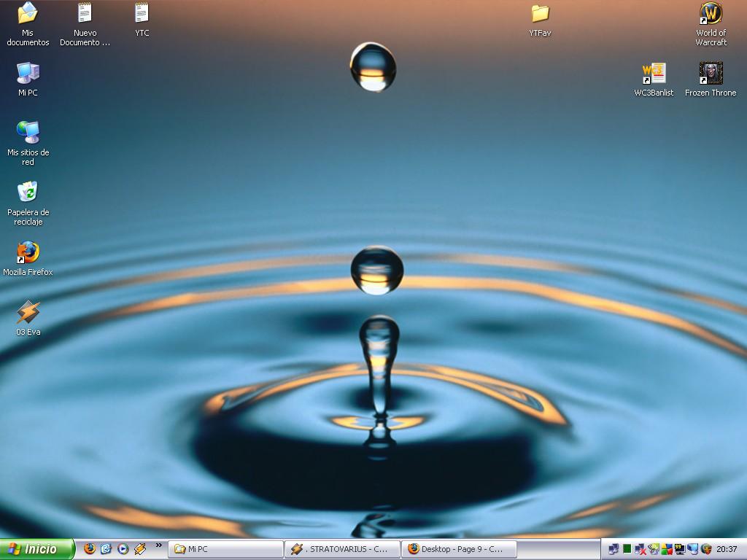Launch the World of Warcraft shortcut

[711, 13]
